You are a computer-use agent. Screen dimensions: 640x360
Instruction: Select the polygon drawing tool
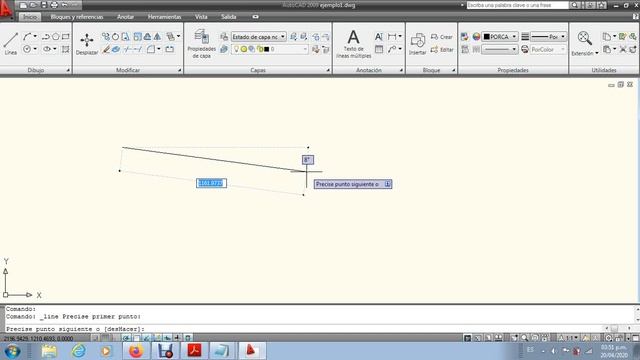point(56,37)
